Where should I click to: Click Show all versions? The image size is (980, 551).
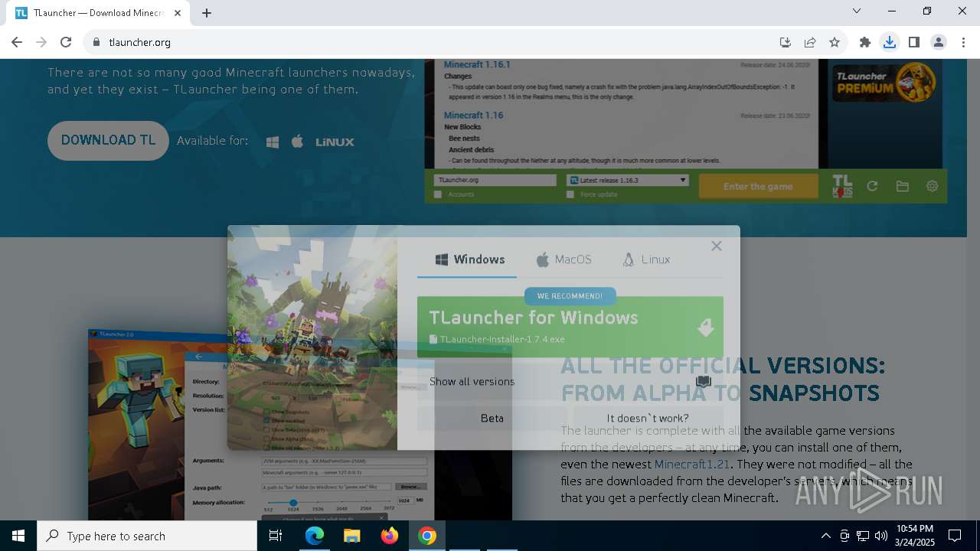pos(472,381)
